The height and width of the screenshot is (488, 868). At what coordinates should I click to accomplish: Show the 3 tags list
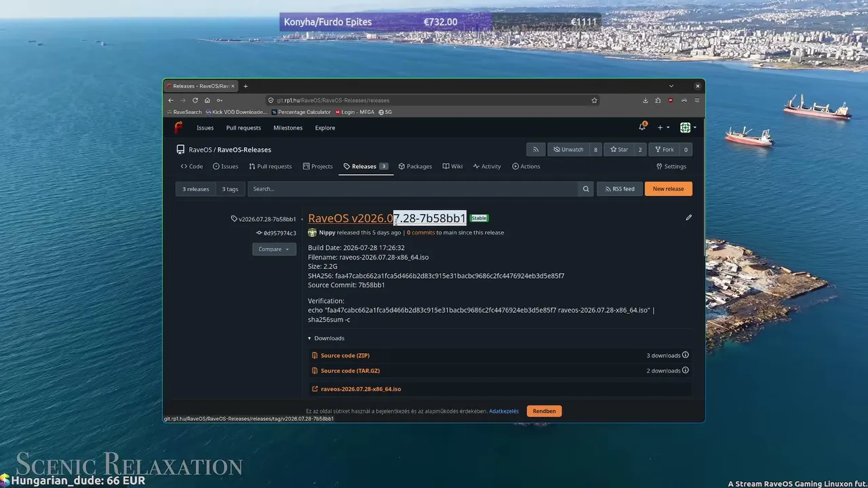point(231,189)
